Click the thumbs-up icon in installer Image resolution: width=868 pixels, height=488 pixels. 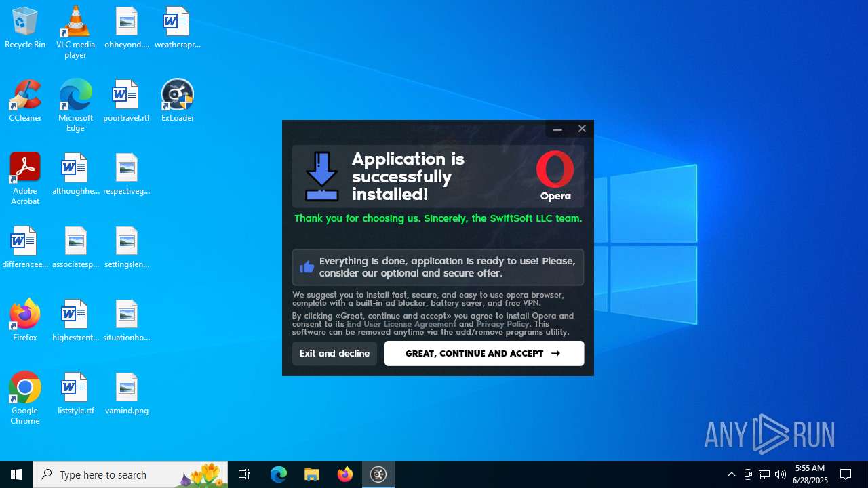point(307,267)
